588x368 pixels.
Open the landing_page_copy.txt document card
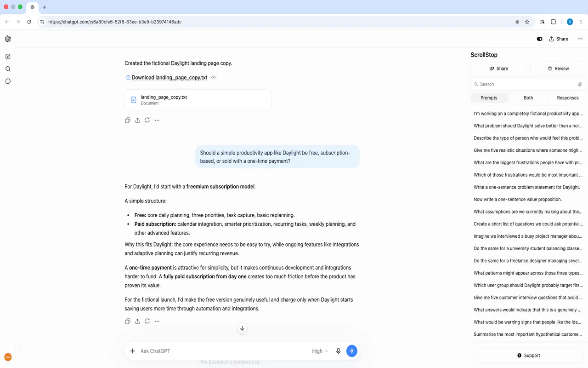(198, 100)
